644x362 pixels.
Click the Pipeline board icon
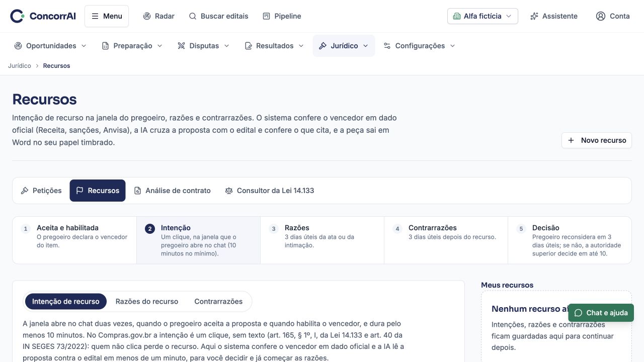(x=267, y=16)
